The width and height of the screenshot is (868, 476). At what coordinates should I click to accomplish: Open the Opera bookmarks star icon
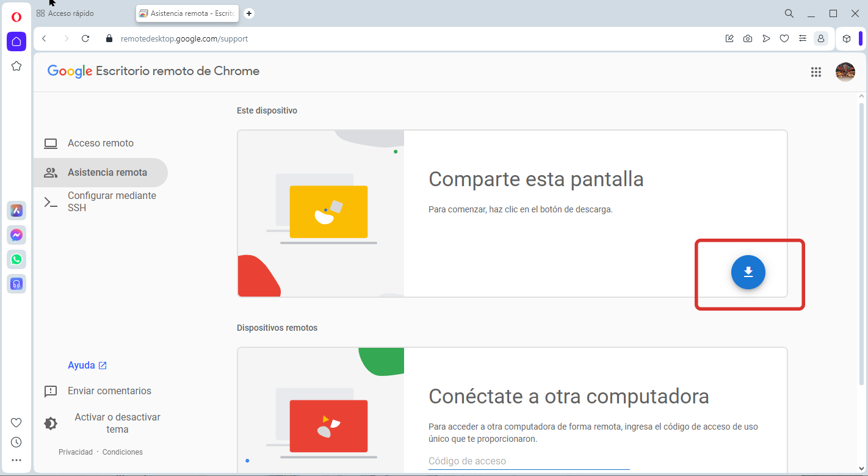pyautogui.click(x=16, y=66)
